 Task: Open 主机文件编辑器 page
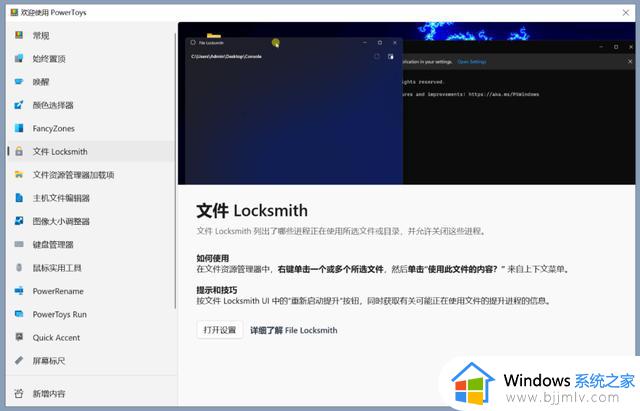click(x=61, y=198)
